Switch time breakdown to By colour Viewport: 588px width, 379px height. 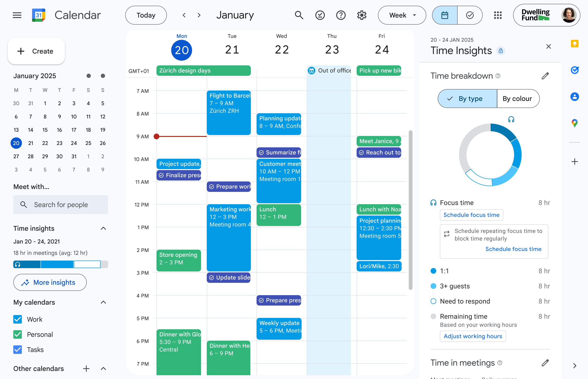[518, 99]
